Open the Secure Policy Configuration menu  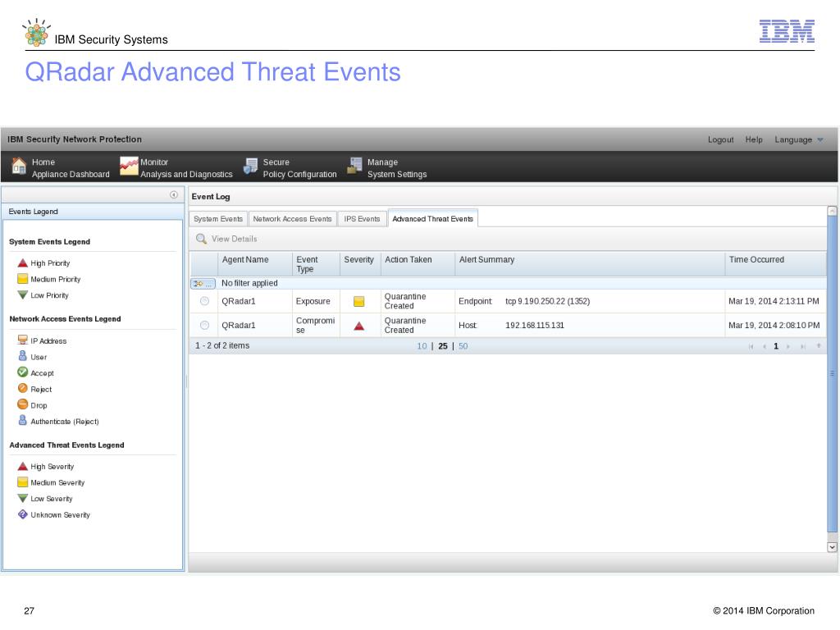290,167
